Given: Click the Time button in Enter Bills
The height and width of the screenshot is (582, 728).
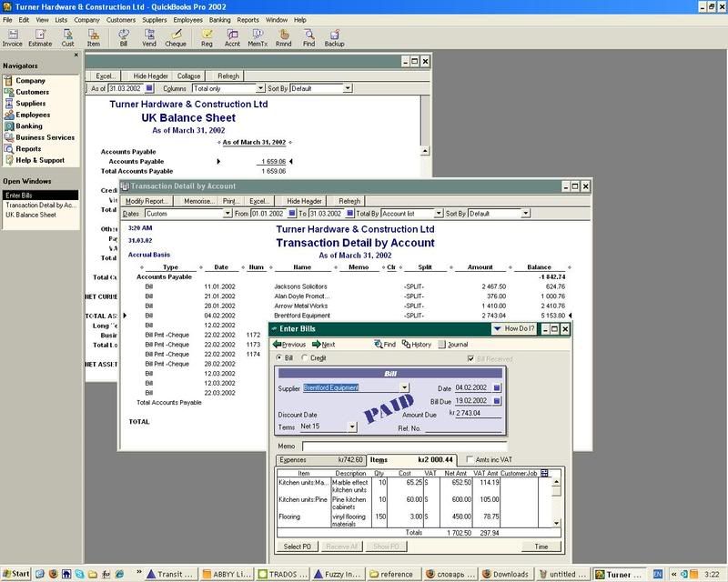Looking at the screenshot, I should pos(541,547).
